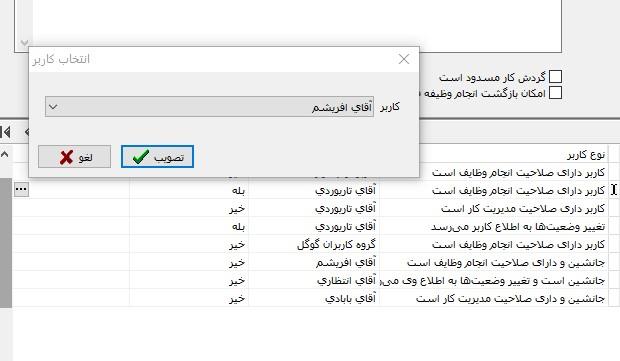Click the red X icon on لغو button
620x361 pixels.
pyautogui.click(x=66, y=157)
